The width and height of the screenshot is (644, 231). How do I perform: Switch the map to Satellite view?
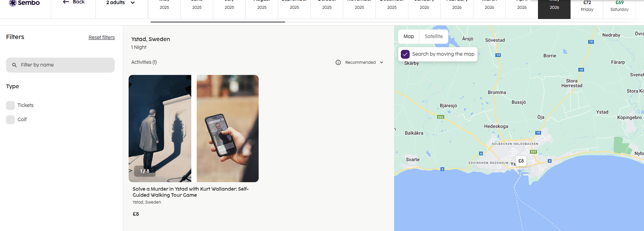point(434,37)
